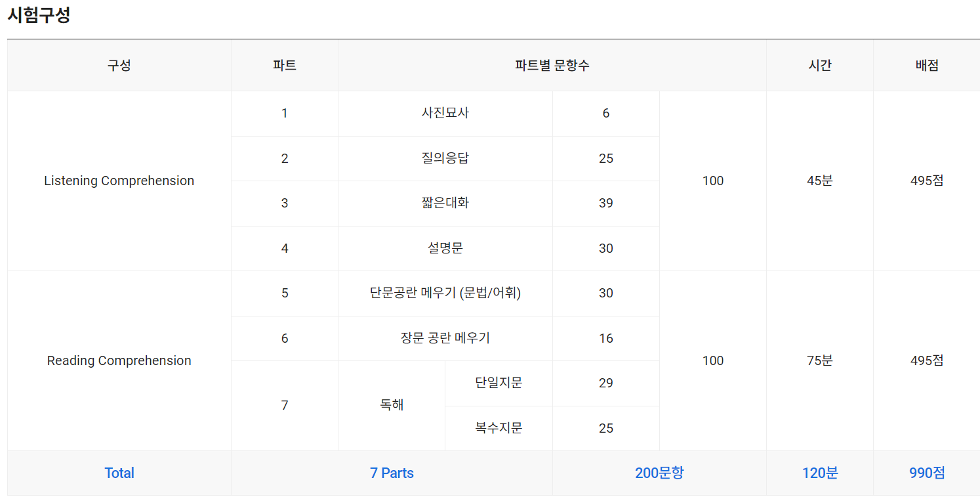This screenshot has width=980, height=499.
Task: Click the 시간 column header
Action: (820, 66)
